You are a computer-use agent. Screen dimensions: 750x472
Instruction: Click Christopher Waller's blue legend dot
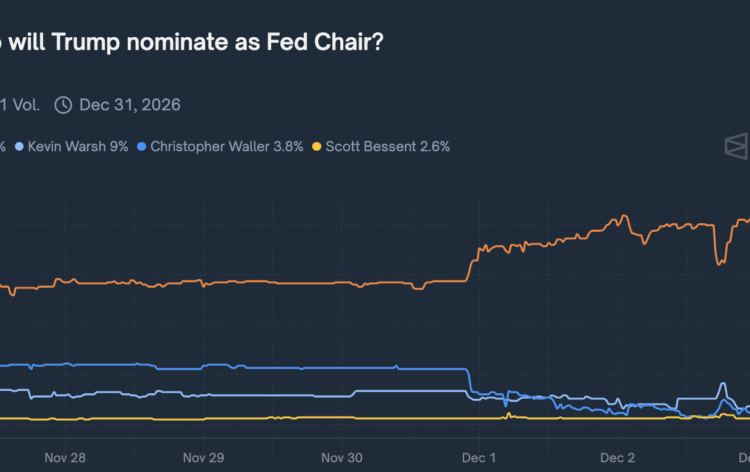(x=141, y=146)
